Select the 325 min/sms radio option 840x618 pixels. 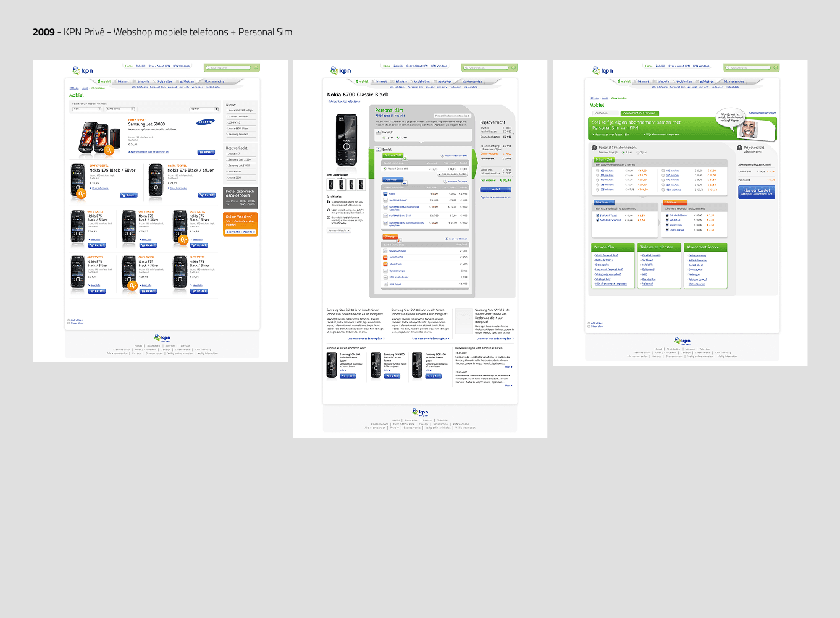(x=598, y=190)
